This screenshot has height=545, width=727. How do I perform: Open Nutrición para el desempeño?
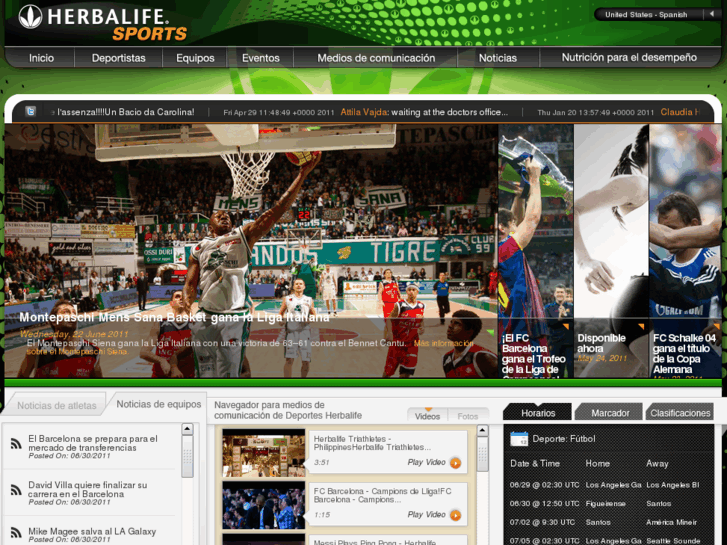point(629,58)
